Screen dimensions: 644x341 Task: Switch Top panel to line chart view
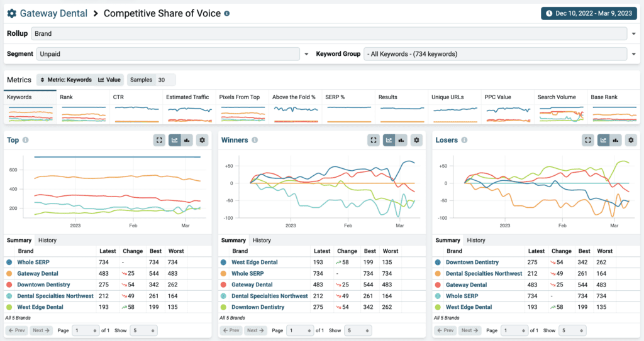[175, 140]
